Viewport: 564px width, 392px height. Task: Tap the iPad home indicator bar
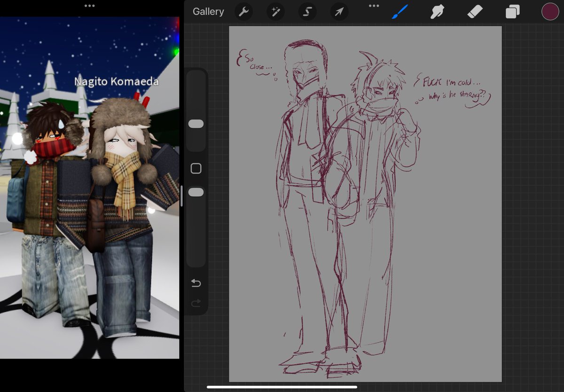[x=282, y=387]
